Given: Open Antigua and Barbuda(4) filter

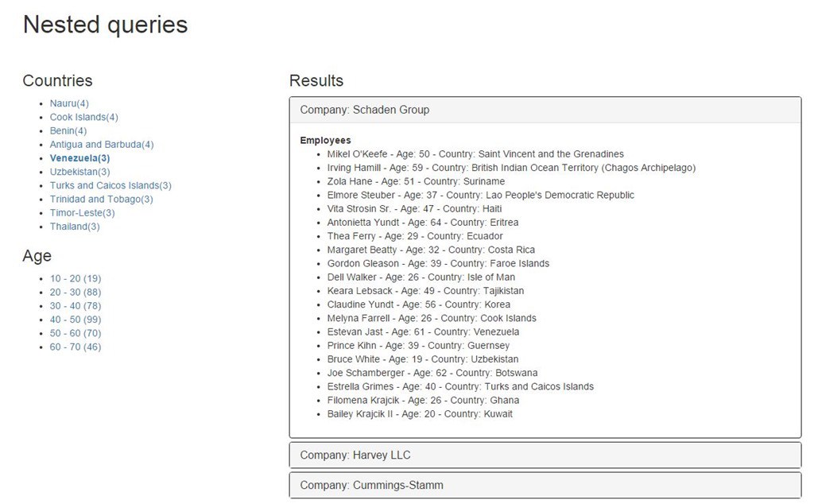Looking at the screenshot, I should [102, 145].
